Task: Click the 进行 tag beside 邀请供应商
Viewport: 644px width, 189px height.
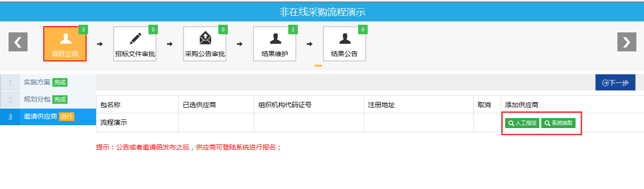Action: click(x=67, y=117)
